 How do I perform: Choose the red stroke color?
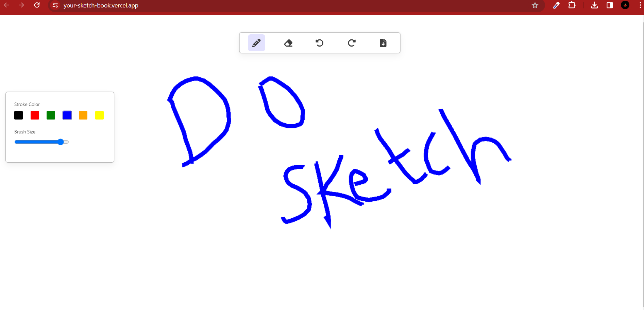coord(35,115)
